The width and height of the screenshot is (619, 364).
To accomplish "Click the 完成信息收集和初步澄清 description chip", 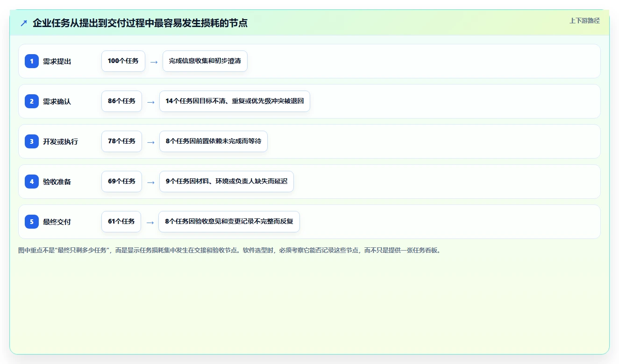I will click(x=205, y=61).
